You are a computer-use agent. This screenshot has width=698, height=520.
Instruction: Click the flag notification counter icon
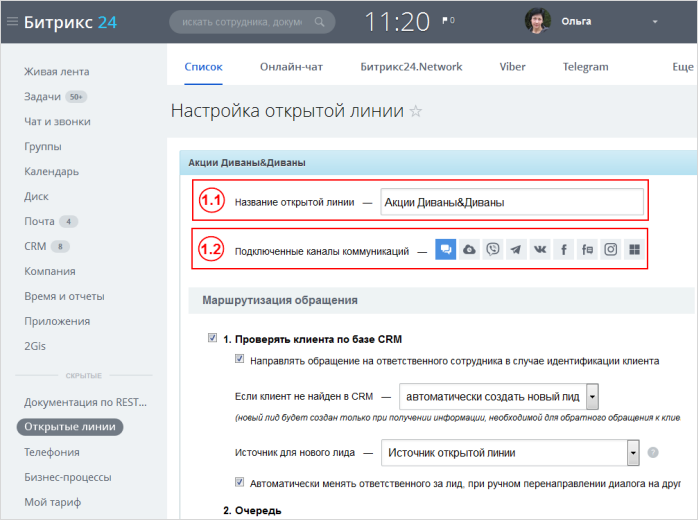click(448, 20)
